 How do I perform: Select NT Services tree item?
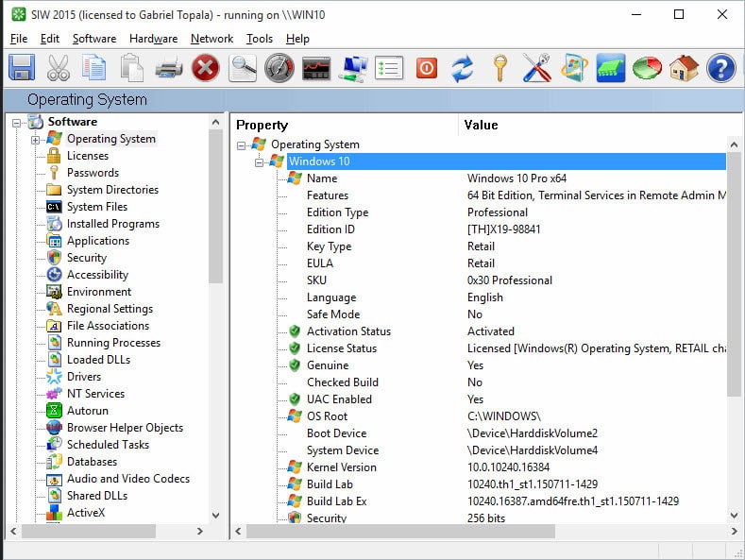pyautogui.click(x=95, y=394)
